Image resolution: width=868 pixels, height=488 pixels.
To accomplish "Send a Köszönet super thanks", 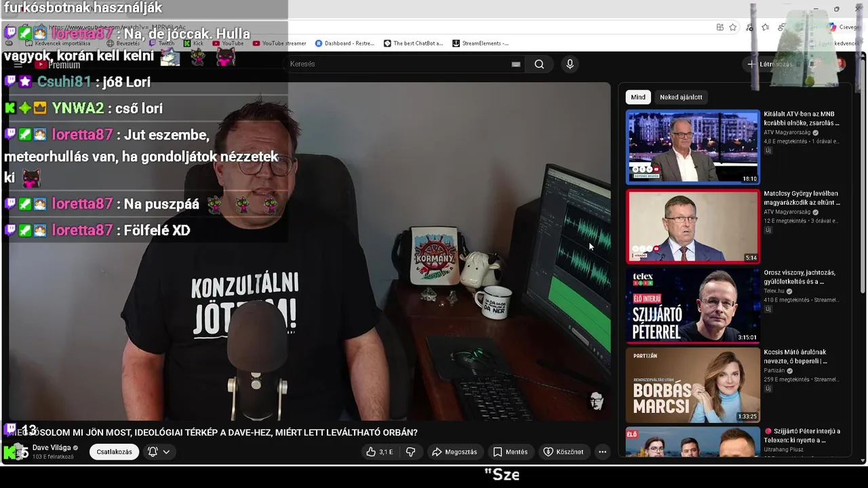I will [x=564, y=452].
